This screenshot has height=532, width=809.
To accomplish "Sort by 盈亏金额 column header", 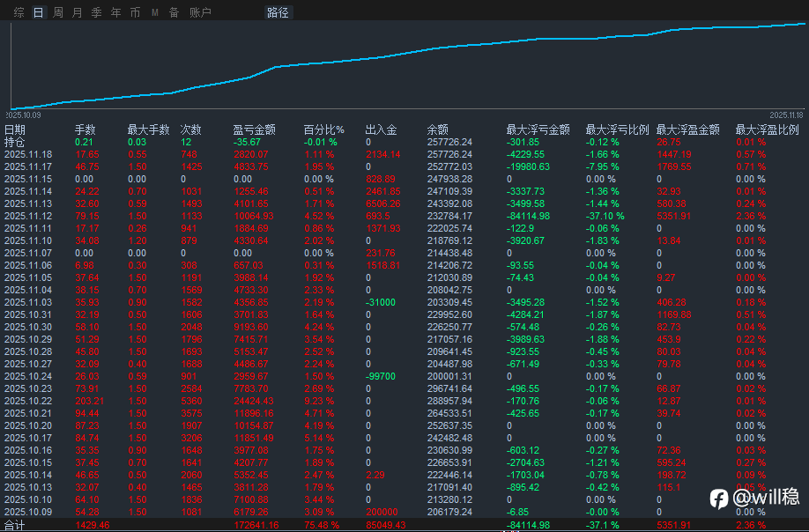I will click(x=255, y=129).
